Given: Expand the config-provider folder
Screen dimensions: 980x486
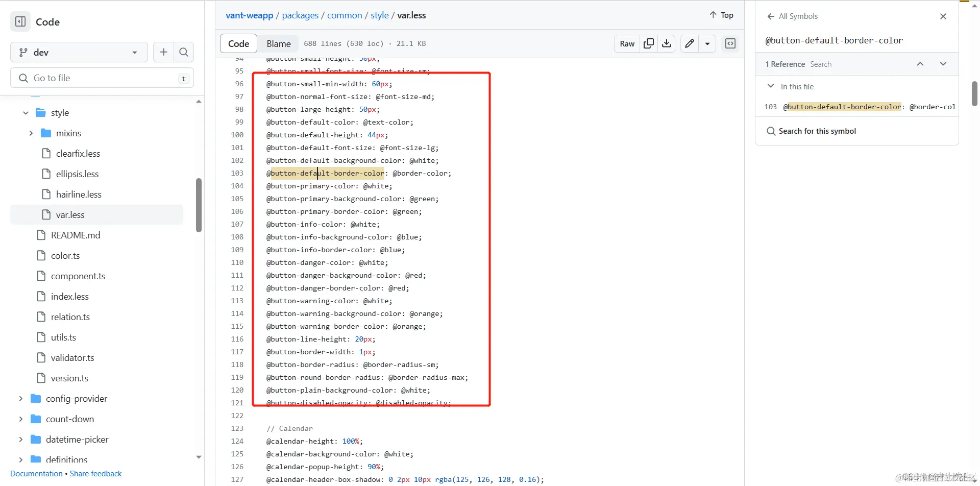Looking at the screenshot, I should [20, 399].
